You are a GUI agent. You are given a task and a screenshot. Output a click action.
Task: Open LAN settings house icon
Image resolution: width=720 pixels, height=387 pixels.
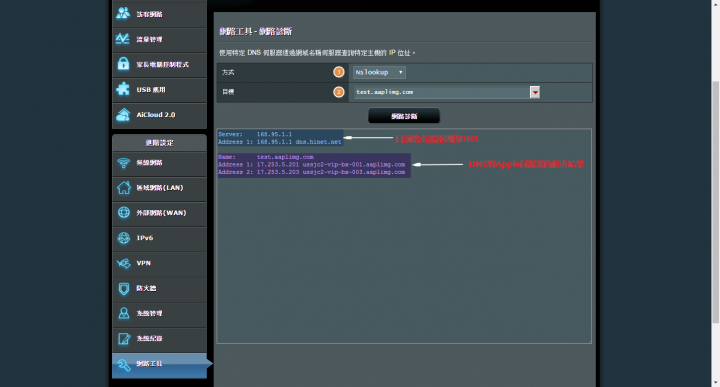[x=124, y=187]
